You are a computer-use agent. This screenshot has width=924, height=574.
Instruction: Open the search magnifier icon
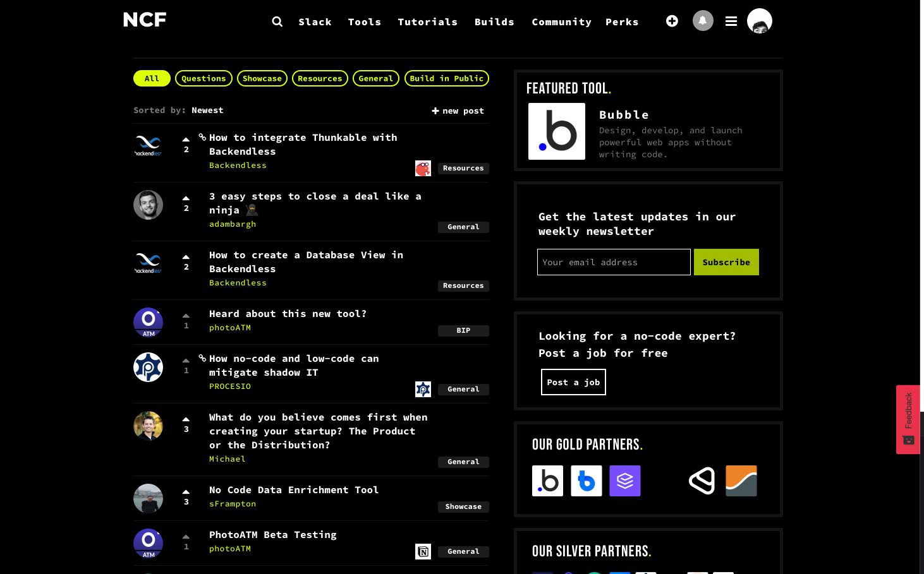[277, 21]
